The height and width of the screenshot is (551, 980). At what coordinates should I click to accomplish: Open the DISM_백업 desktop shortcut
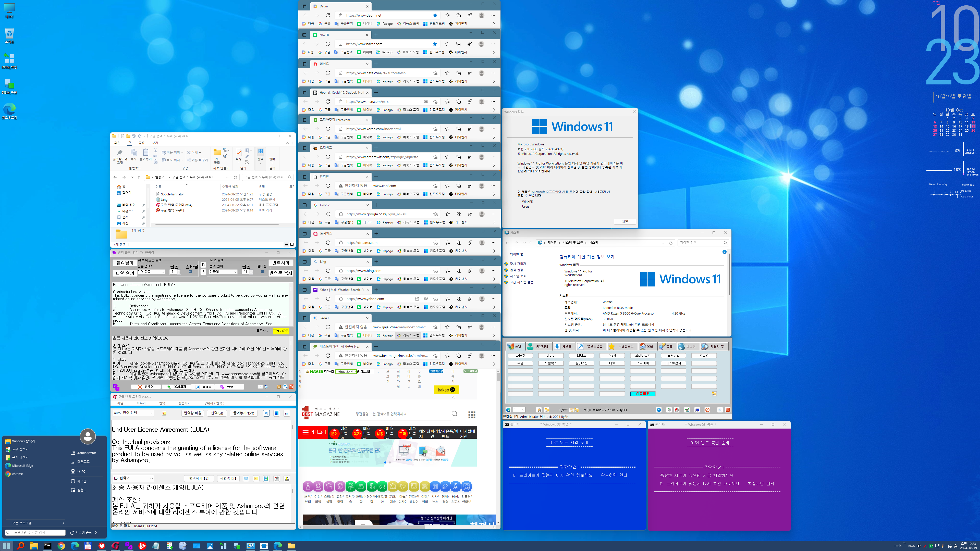coord(9,61)
